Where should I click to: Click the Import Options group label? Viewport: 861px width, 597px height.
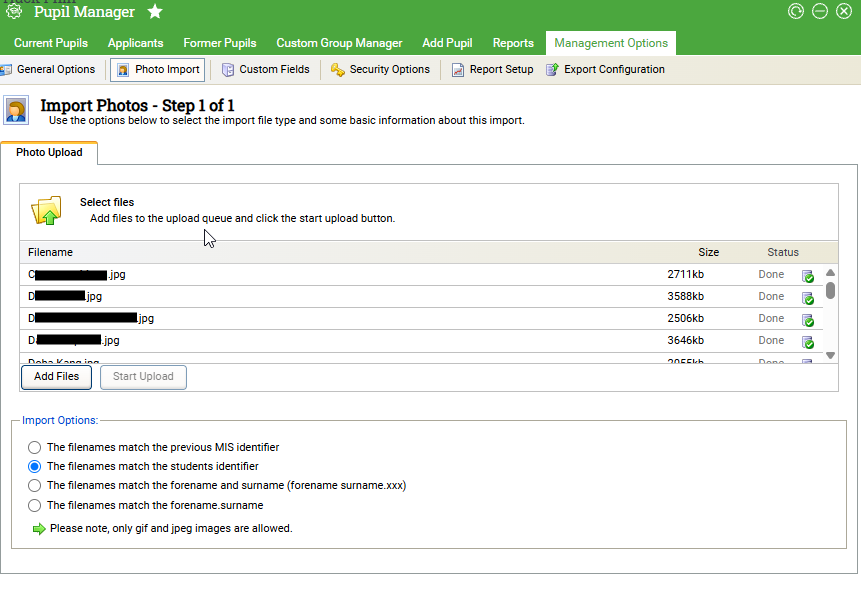click(x=60, y=421)
